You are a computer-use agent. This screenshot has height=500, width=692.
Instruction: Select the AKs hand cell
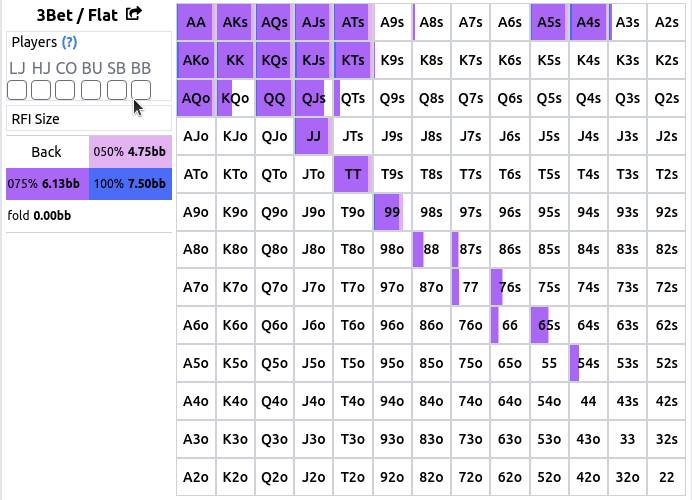click(236, 22)
